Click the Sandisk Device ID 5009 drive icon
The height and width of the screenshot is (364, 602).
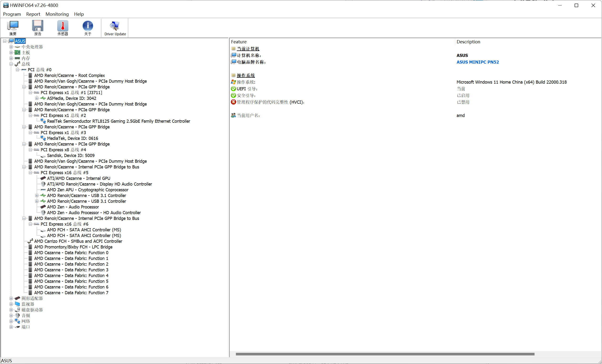pos(43,156)
